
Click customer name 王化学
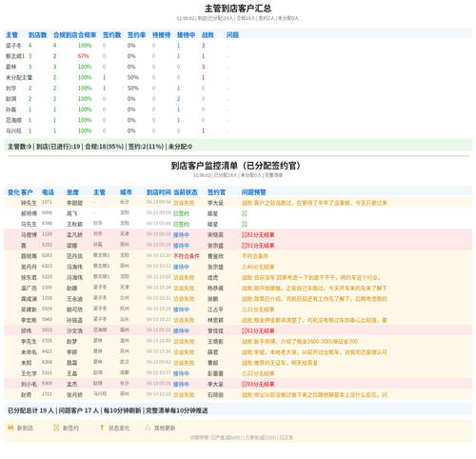[x=29, y=373]
